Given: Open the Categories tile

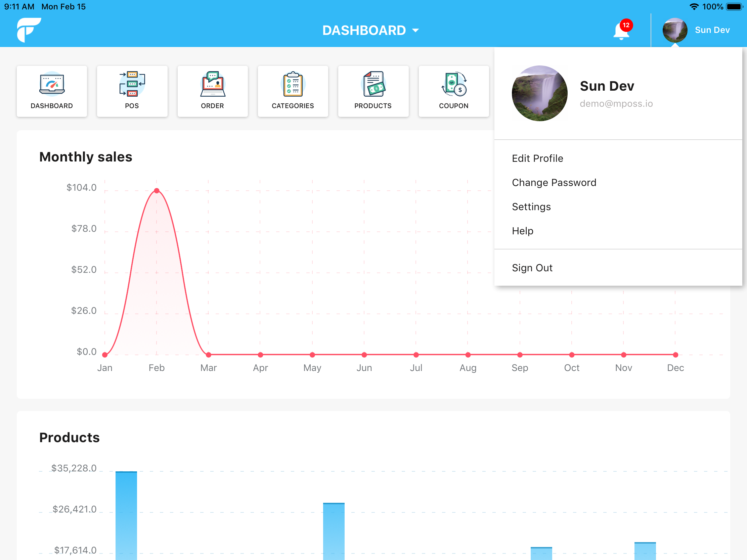Looking at the screenshot, I should click(x=293, y=91).
